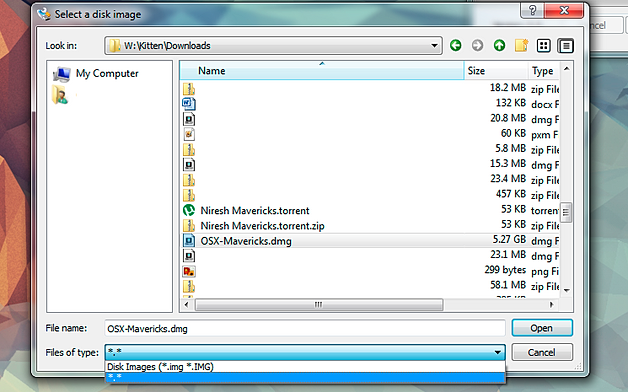Click the vertical scrollbar thumb
This screenshot has width=628, height=392.
pos(566,213)
